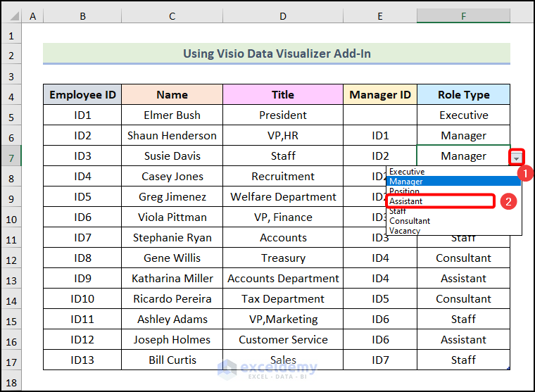
Task: Click the Employee ID header cell
Action: coord(82,95)
